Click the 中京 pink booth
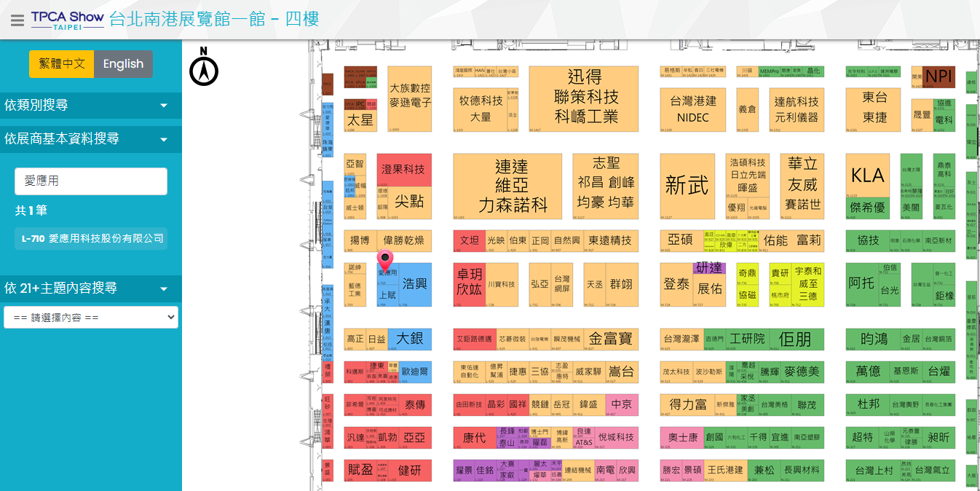This screenshot has height=491, width=980. [622, 404]
